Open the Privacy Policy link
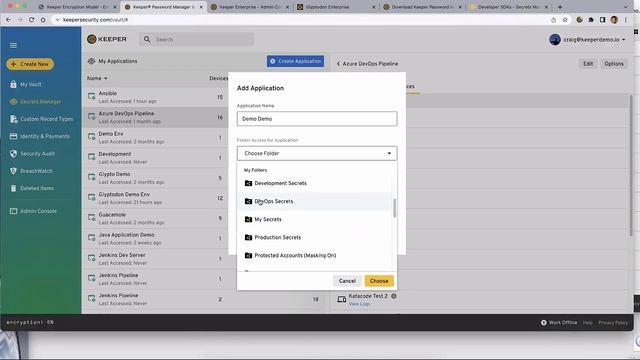Image resolution: width=640 pixels, height=360 pixels. (613, 322)
